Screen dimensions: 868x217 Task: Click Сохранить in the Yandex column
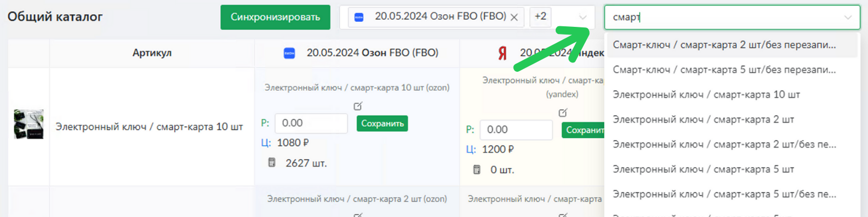pyautogui.click(x=583, y=130)
